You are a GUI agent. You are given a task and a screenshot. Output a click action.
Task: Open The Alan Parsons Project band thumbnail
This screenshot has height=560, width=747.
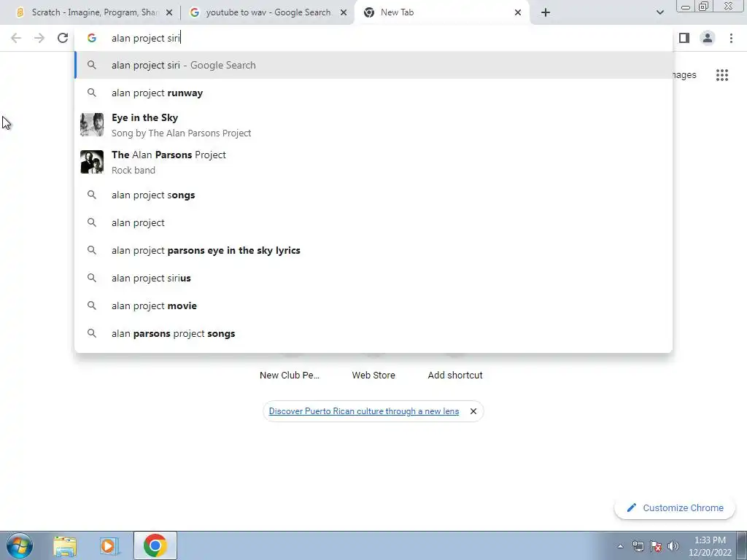tap(92, 162)
